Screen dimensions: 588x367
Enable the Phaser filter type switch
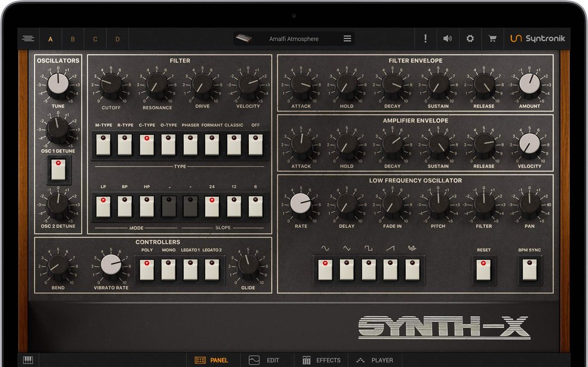pyautogui.click(x=190, y=145)
